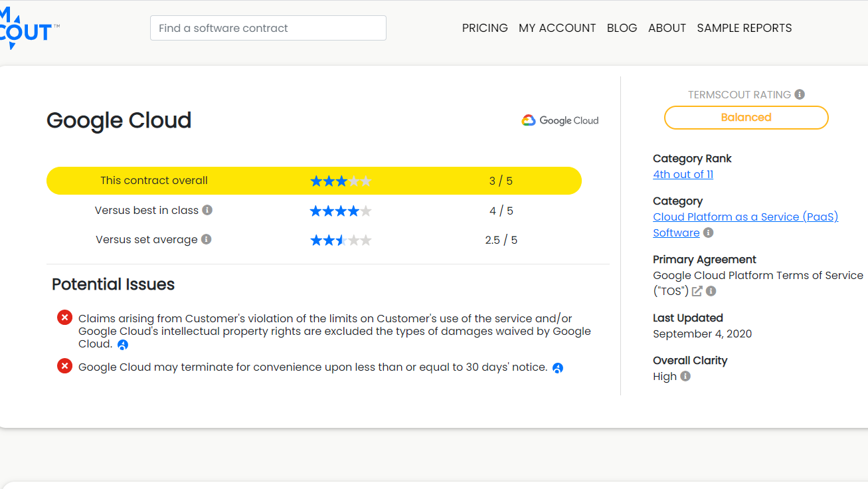The image size is (868, 489).
Task: Click the Software category link
Action: click(x=676, y=233)
